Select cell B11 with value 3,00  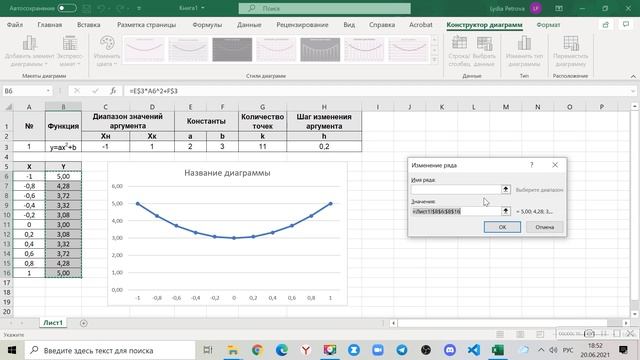[x=63, y=224]
